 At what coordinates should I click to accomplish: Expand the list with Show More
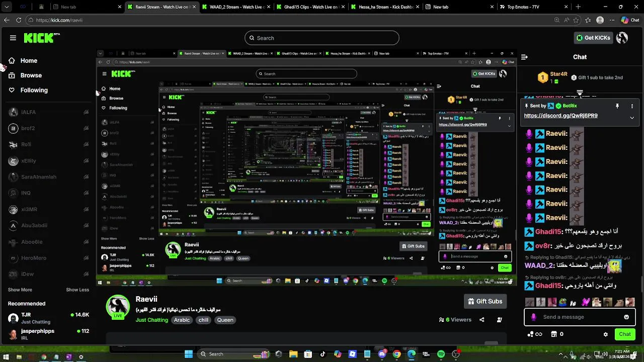click(x=20, y=290)
